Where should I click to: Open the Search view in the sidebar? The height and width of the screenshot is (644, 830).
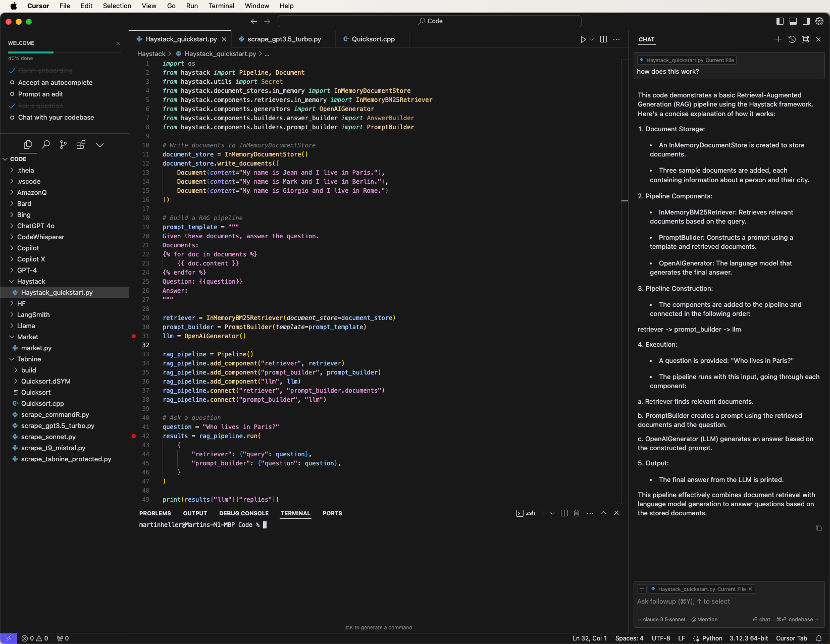(x=46, y=145)
